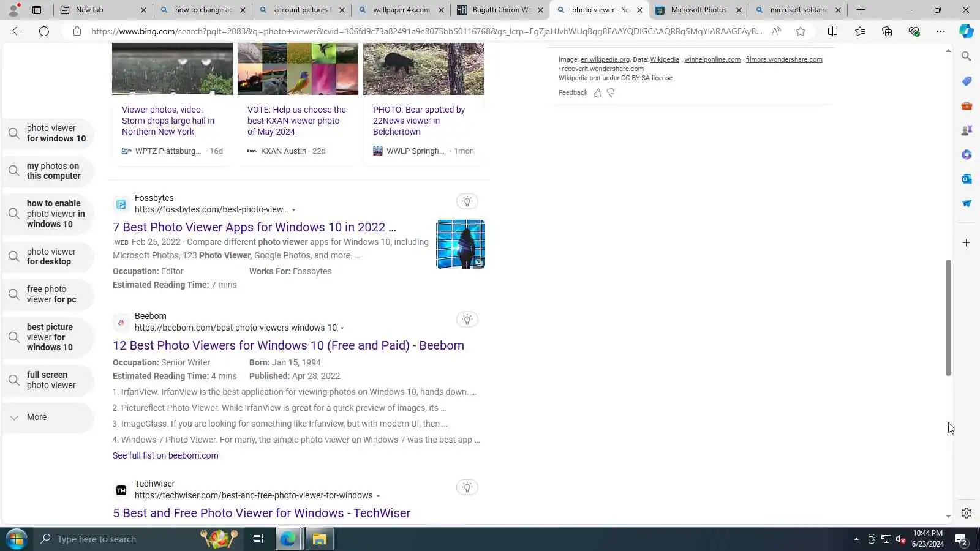Search 'free photo viewer for pc' suggestion
The image size is (980, 551).
coord(48,294)
